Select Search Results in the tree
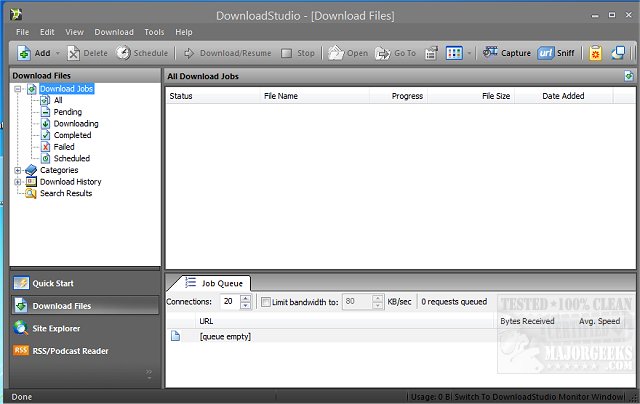This screenshot has width=640, height=404. [x=66, y=193]
